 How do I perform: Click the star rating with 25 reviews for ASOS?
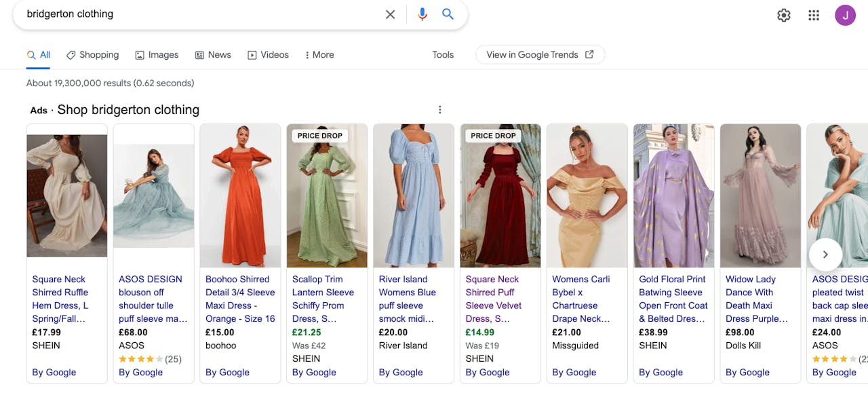(150, 359)
